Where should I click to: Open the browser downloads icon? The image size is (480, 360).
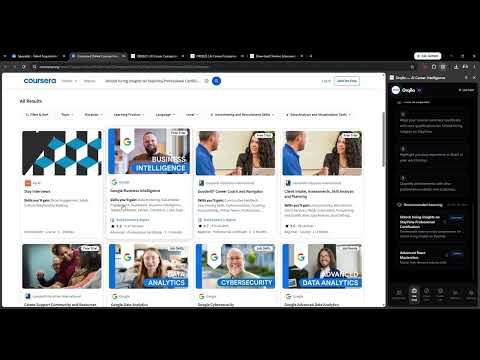[456, 67]
